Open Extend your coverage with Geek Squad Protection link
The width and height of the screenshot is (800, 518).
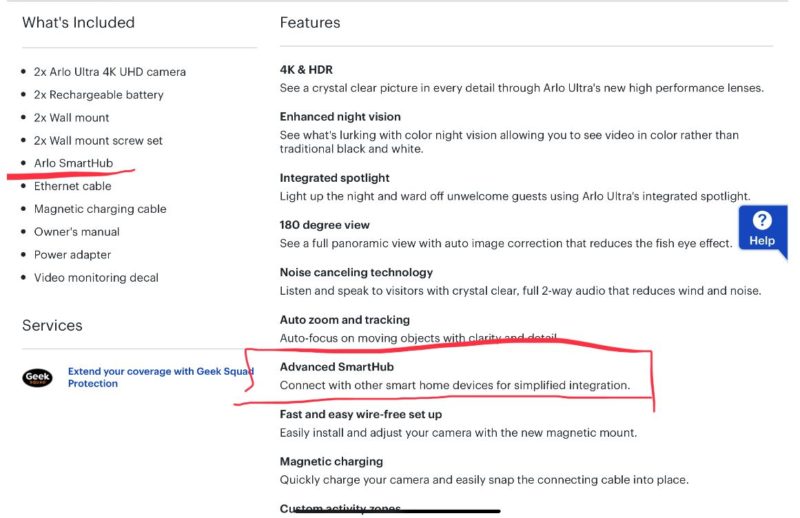[161, 377]
